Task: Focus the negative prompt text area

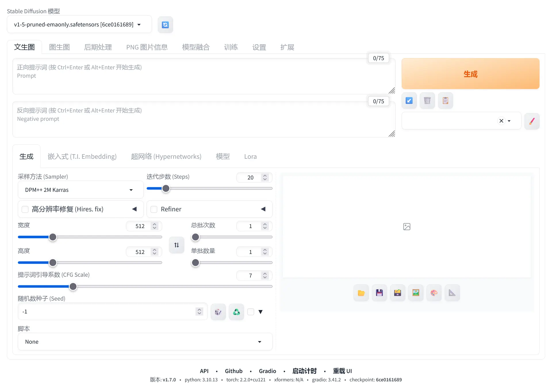Action: click(x=204, y=119)
